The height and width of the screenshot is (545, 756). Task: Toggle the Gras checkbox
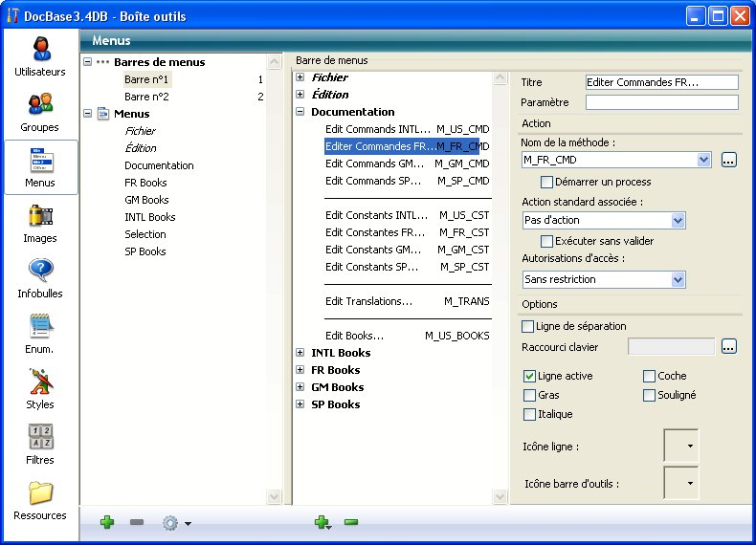pos(530,395)
